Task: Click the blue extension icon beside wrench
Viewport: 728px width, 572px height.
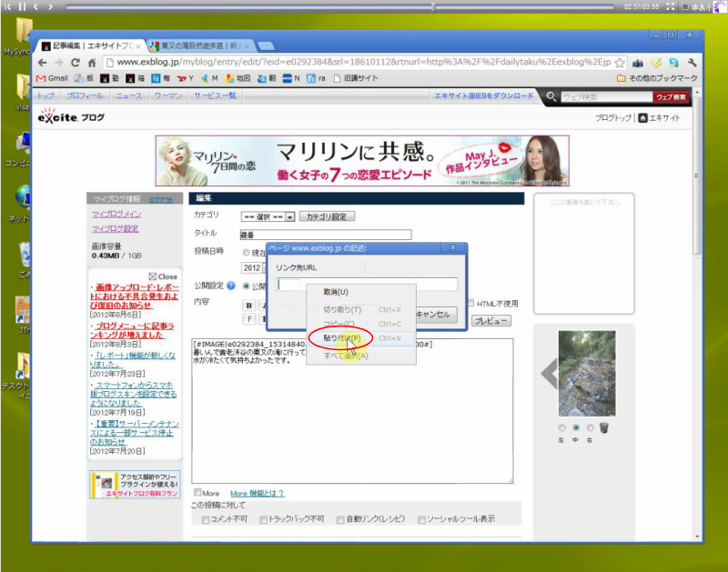Action: coord(674,63)
